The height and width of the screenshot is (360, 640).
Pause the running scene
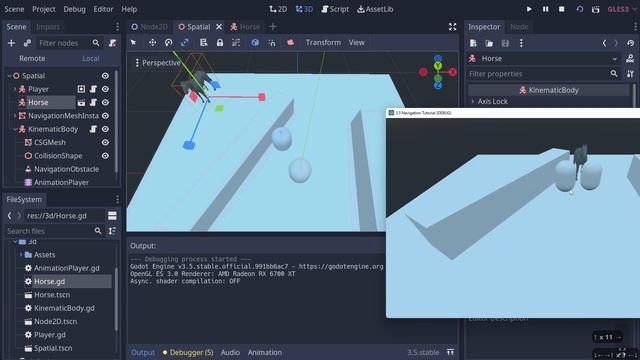coord(545,9)
